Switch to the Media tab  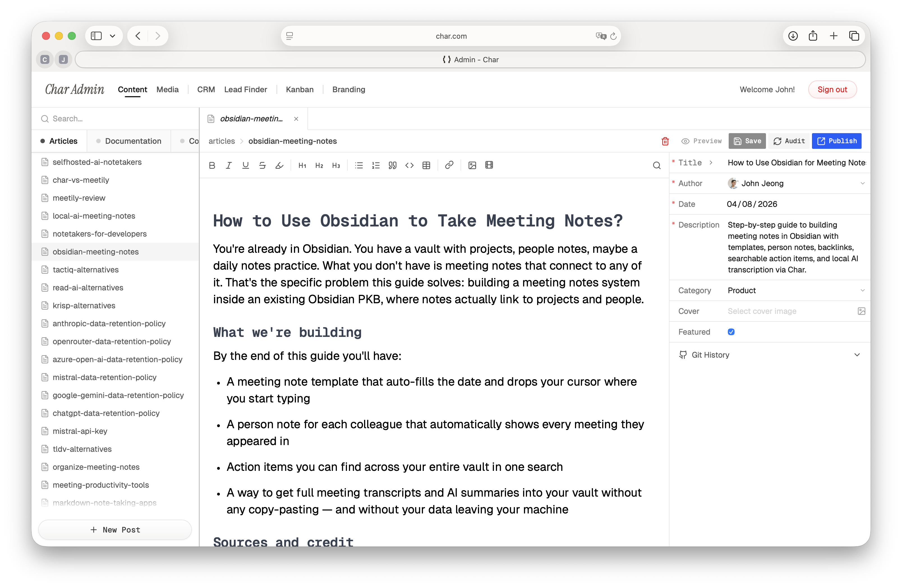[x=167, y=89]
